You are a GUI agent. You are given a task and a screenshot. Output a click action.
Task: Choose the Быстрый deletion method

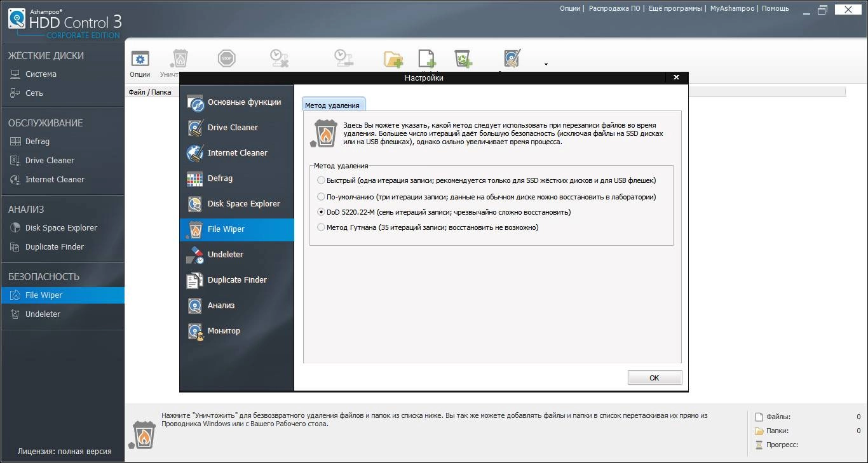(x=321, y=180)
